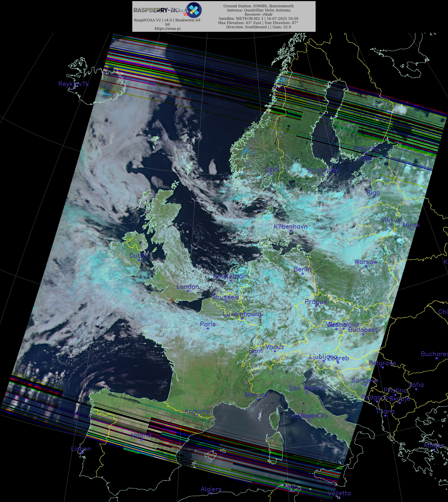This screenshot has height=502, width=448.
Task: Click the Raspberry-NOAA V2 satellite logo icon
Action: coord(194,10)
